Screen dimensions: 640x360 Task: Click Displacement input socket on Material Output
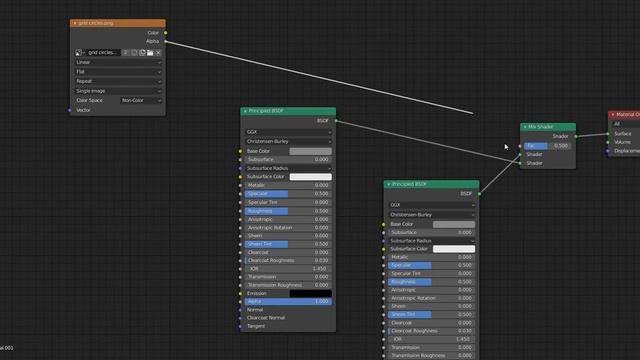pos(608,151)
